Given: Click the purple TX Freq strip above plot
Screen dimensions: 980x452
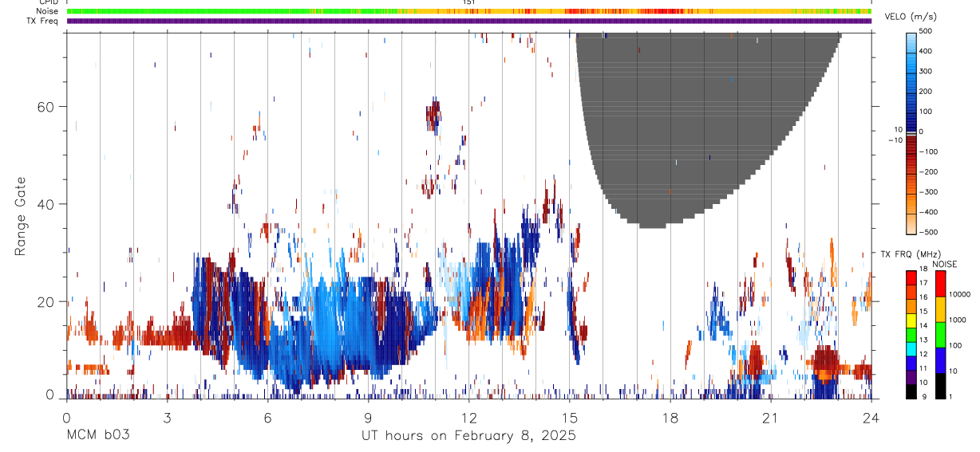Looking at the screenshot, I should pyautogui.click(x=469, y=21).
